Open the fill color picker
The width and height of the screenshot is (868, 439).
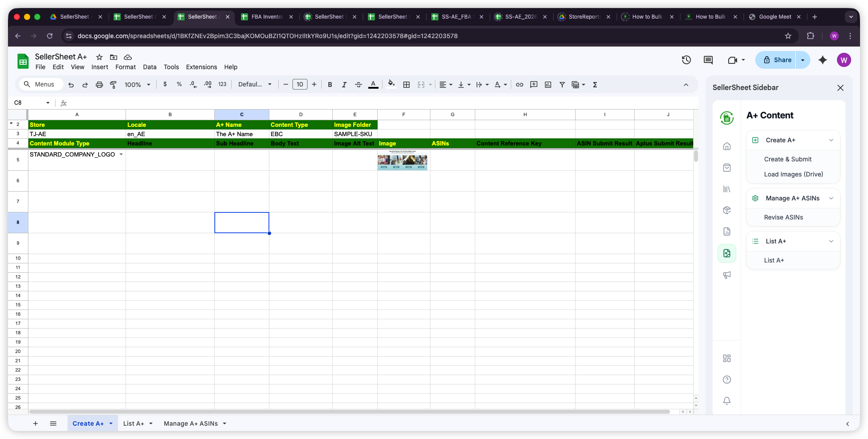(391, 84)
